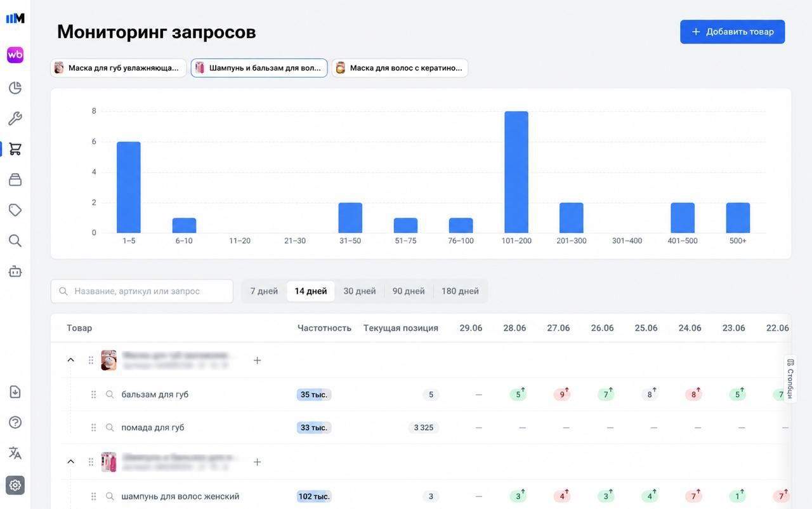
Task: Grab drag handle of бальзам для губ row
Action: (93, 395)
